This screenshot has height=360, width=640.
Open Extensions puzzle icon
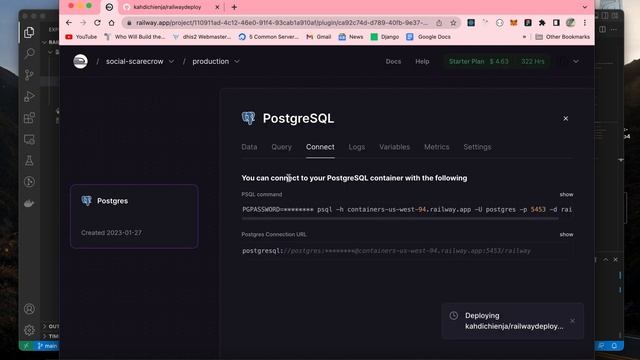pos(542,23)
